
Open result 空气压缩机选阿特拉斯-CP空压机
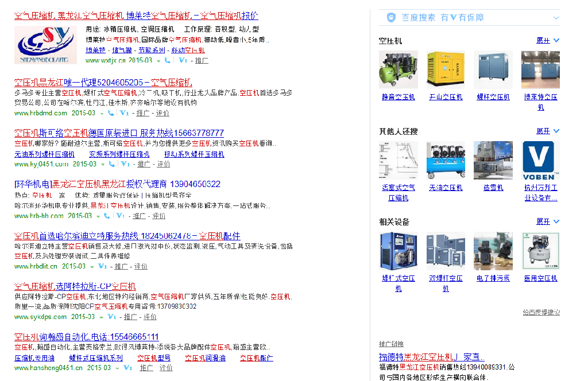75,286
